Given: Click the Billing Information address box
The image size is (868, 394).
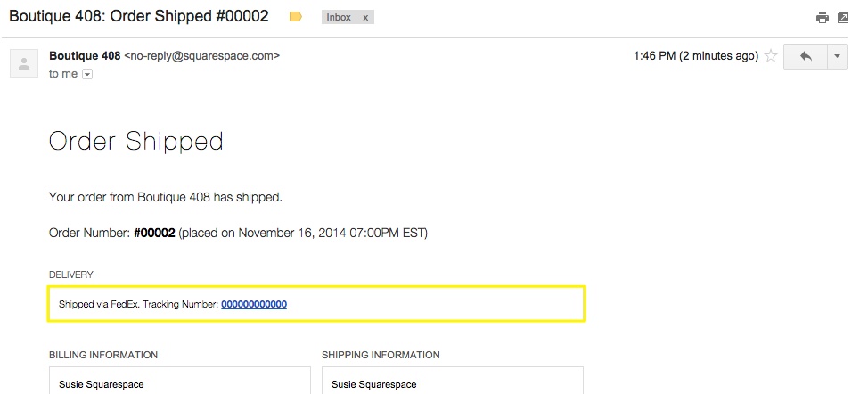Looking at the screenshot, I should coord(179,381).
